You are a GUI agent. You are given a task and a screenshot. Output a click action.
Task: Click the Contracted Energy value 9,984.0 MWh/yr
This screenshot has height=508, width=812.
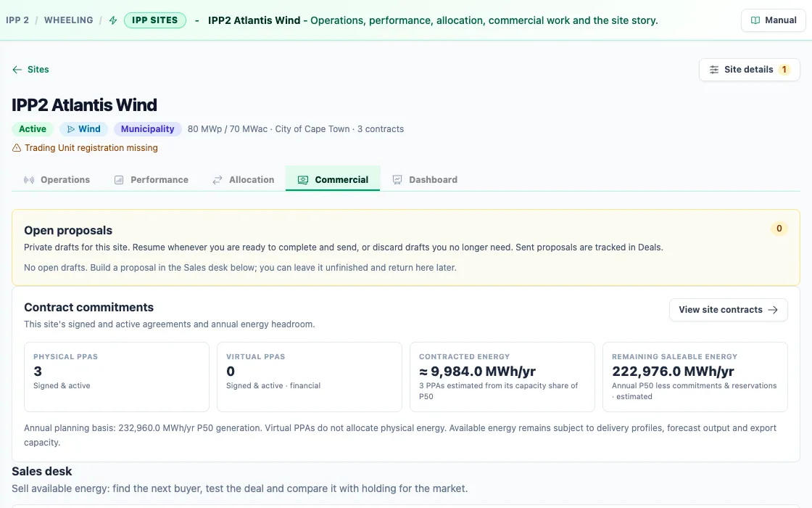(478, 371)
